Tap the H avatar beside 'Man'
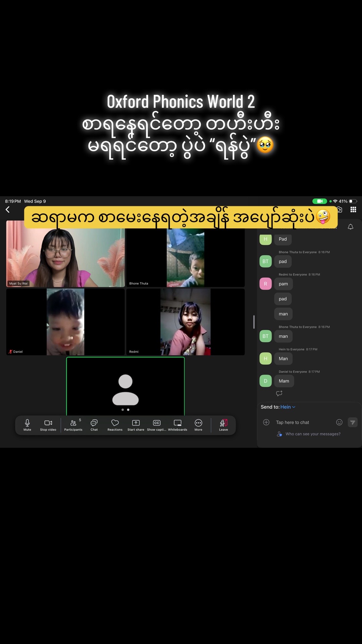Image resolution: width=362 pixels, height=644 pixels. (265, 359)
